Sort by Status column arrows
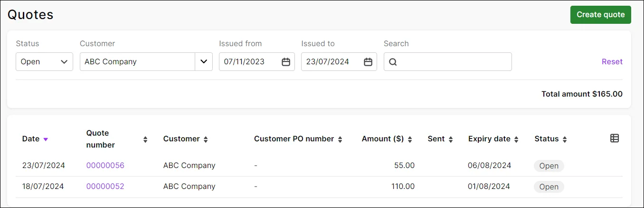Screen dimensions: 644x208 click(x=565, y=139)
